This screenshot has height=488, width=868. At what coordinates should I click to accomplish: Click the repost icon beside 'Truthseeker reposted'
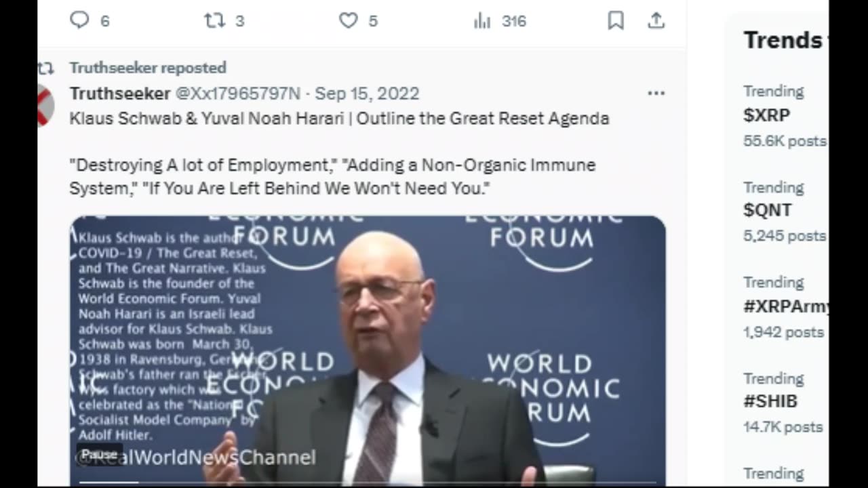[45, 68]
